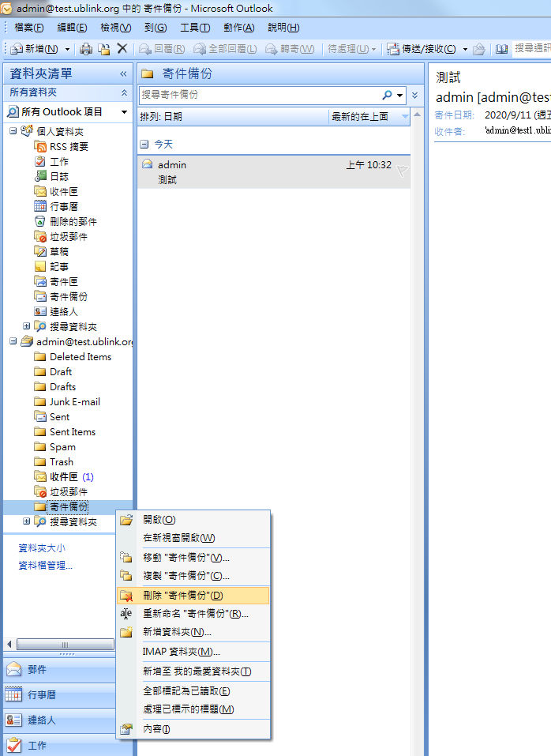Open the 所有 Outlook 項目 dropdown
551x756 pixels.
click(x=124, y=112)
